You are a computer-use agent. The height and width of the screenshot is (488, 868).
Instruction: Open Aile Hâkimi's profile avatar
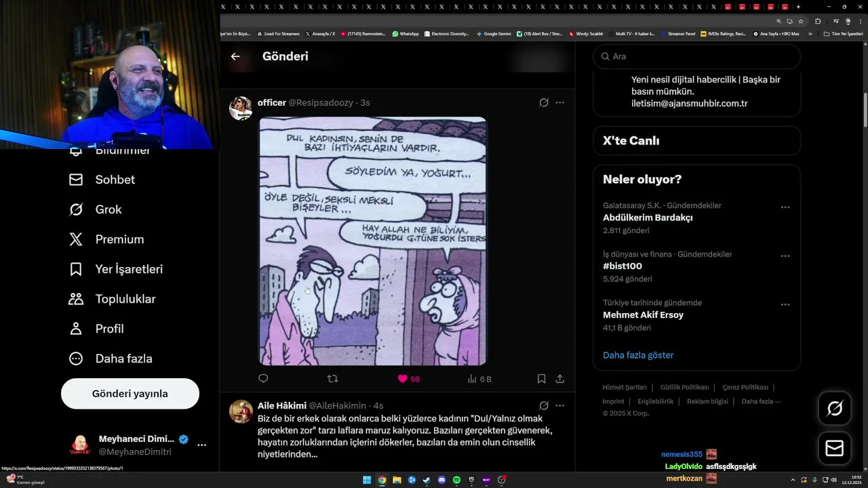coord(241,411)
